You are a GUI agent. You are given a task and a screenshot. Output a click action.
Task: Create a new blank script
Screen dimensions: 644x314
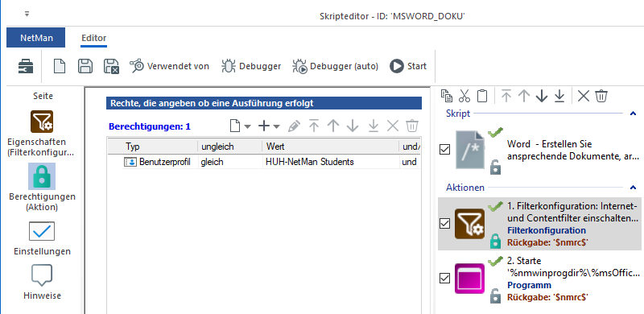point(60,66)
